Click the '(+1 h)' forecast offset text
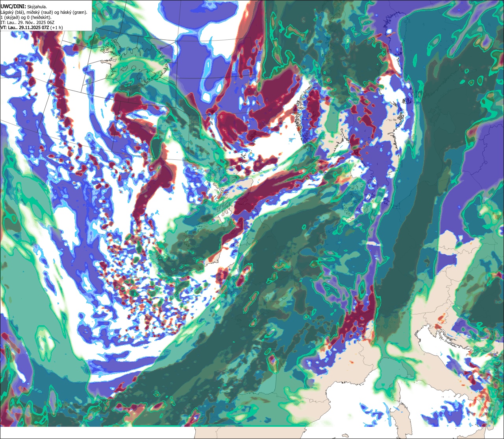 56,28
